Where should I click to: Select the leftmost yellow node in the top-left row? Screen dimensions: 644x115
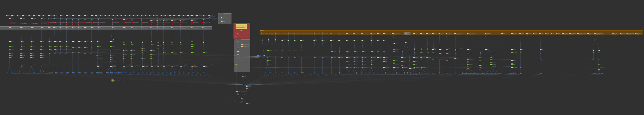[x=6, y=15]
